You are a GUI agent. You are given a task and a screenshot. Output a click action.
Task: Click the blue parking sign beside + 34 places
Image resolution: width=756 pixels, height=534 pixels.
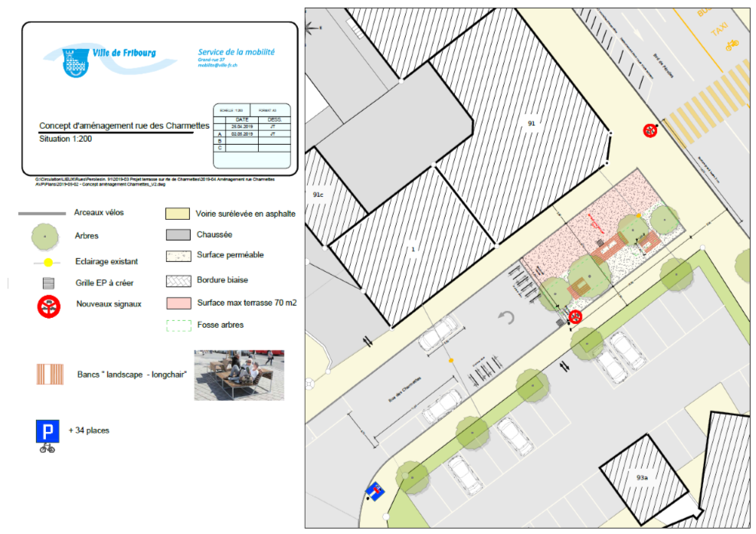[x=47, y=431]
